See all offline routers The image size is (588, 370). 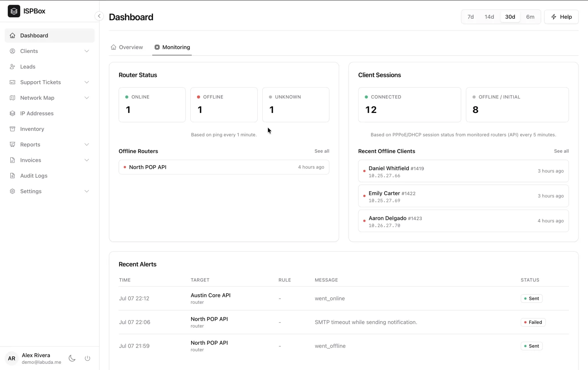(322, 151)
